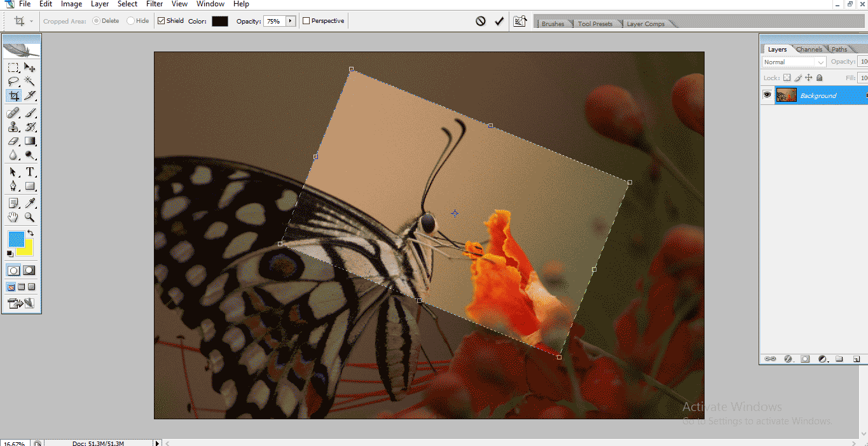Select the Magic Wand tool
The width and height of the screenshot is (868, 446).
[30, 81]
